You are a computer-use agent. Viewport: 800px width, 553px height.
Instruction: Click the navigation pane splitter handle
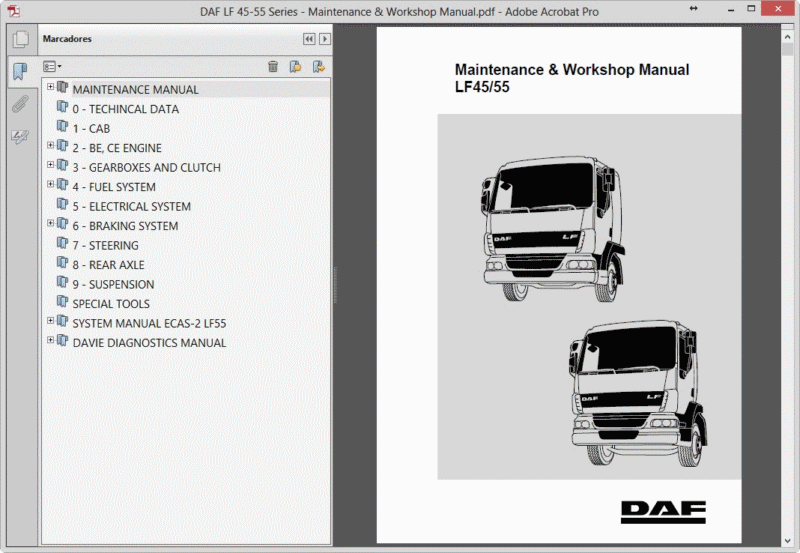tap(335, 285)
